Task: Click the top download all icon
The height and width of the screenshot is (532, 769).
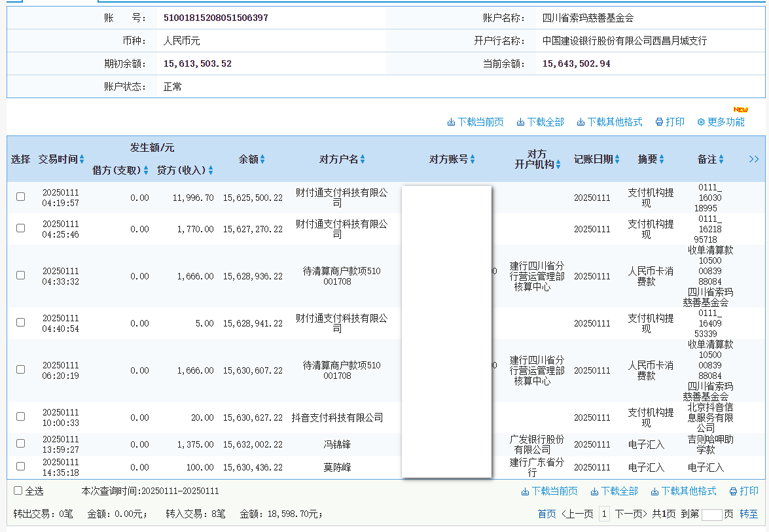Action: tap(520, 122)
